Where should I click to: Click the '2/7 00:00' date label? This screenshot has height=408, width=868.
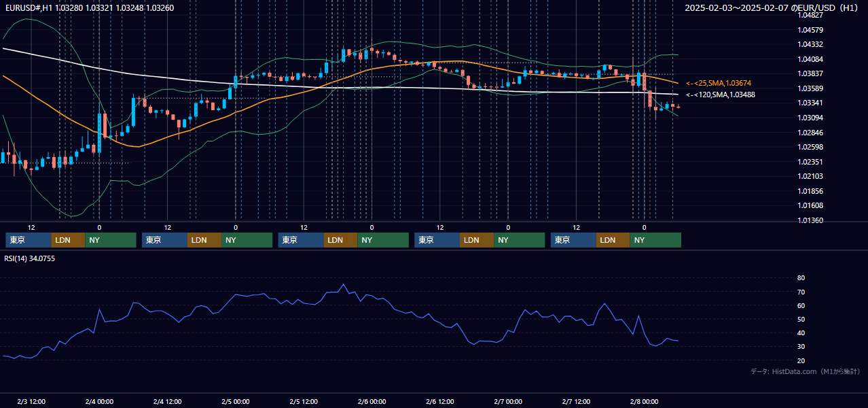[508, 401]
